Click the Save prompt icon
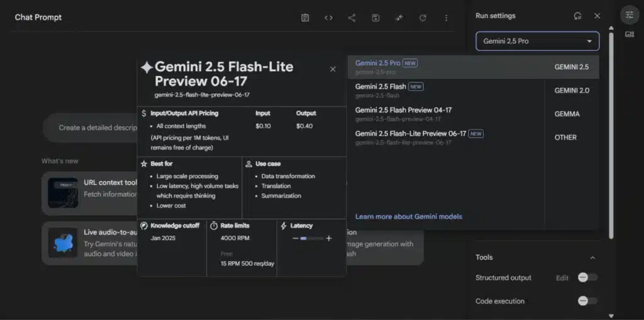 375,18
